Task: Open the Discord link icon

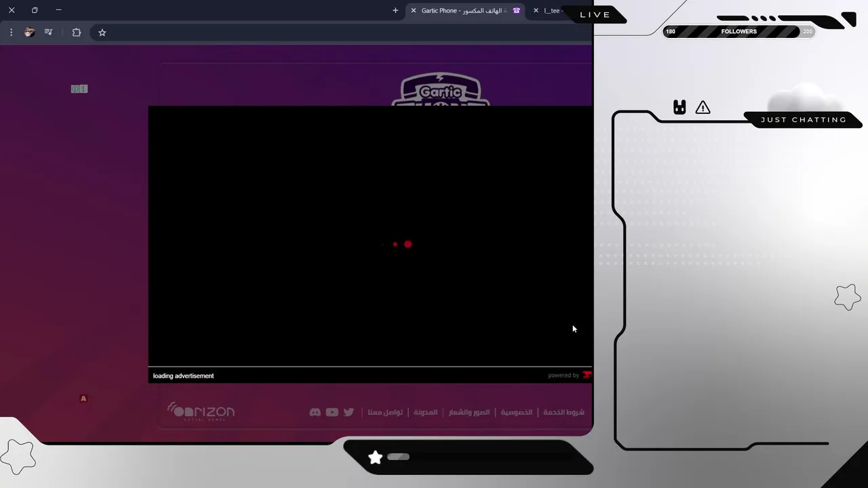Action: tap(315, 412)
